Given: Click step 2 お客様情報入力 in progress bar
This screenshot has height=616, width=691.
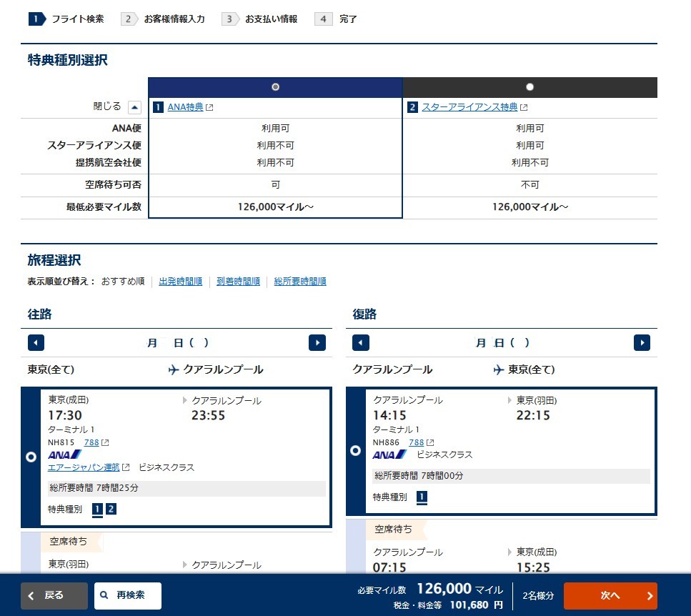Looking at the screenshot, I should (163, 19).
